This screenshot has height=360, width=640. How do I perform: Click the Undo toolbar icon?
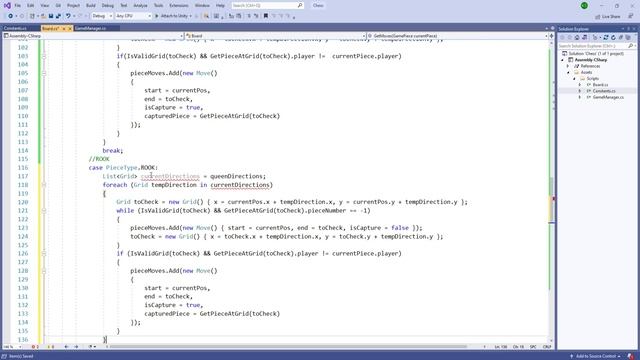(68, 16)
